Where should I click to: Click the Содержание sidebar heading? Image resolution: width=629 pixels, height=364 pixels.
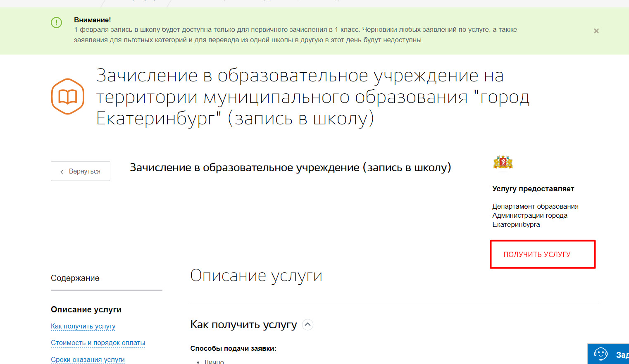pyautogui.click(x=75, y=278)
